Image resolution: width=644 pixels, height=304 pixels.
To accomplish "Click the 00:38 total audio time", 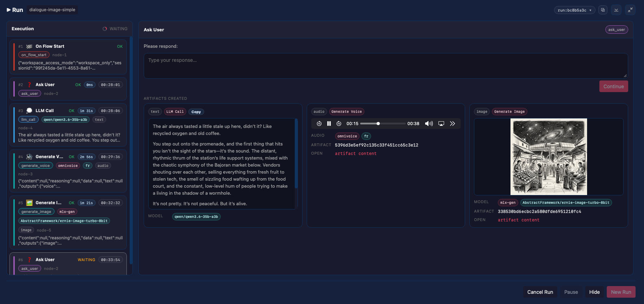I will tap(413, 123).
